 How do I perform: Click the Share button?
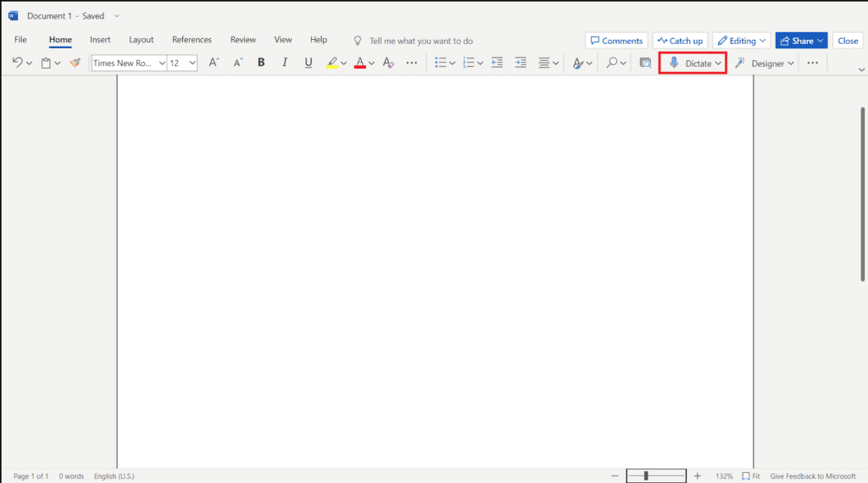[802, 41]
